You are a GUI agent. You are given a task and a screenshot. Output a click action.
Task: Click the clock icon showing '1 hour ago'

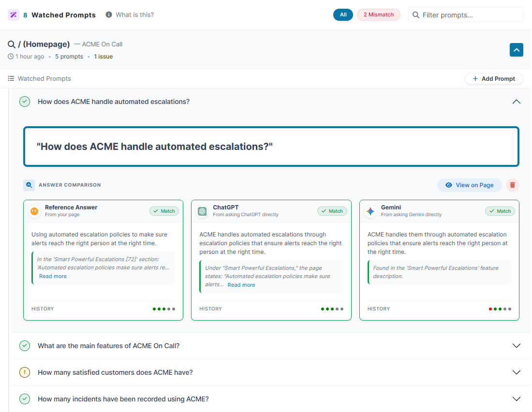click(10, 56)
